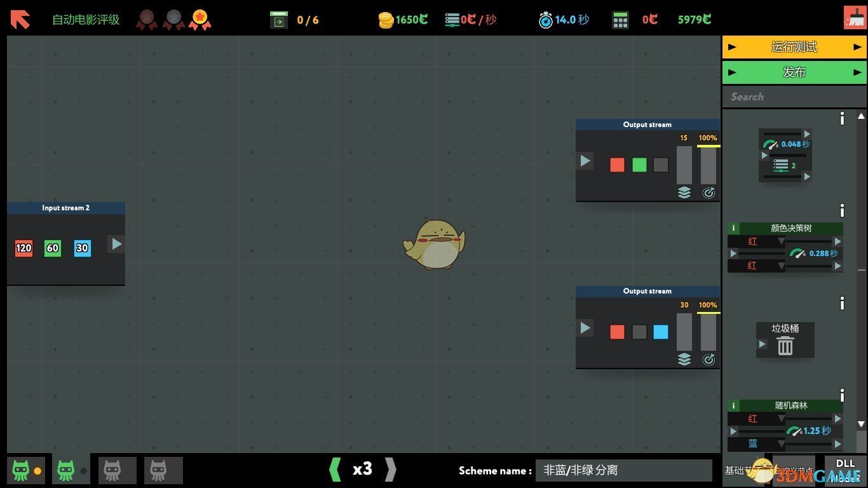Switch to the DLL nodes tab
868x488 pixels.
845,470
